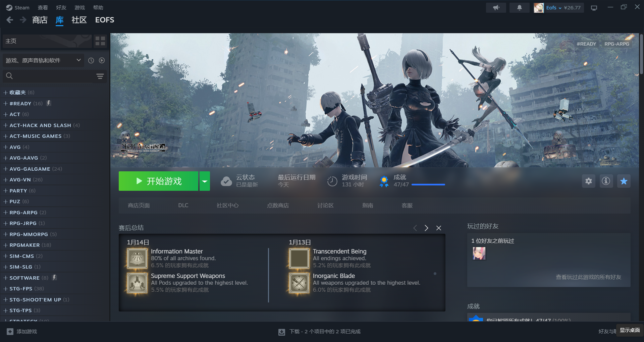Close the 赛后总结 panel
The width and height of the screenshot is (644, 342).
(x=438, y=228)
